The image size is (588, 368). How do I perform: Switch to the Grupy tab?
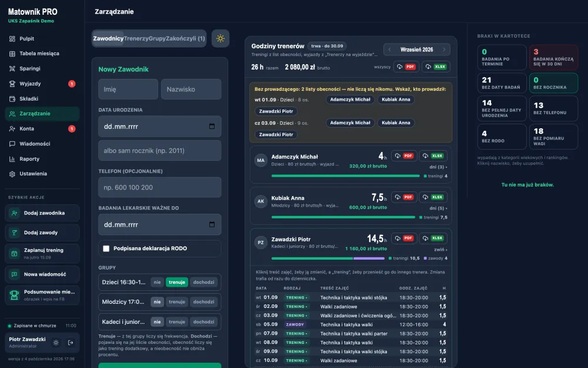(x=157, y=39)
